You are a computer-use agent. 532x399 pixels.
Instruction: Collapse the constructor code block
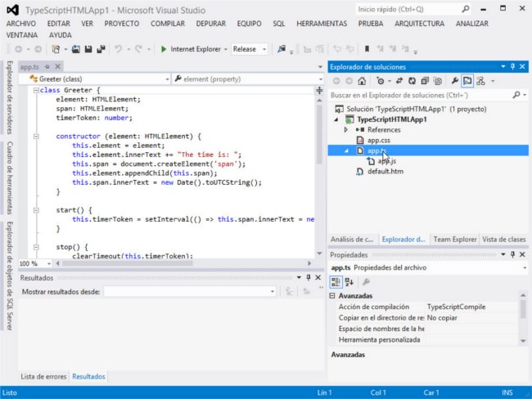click(x=36, y=137)
